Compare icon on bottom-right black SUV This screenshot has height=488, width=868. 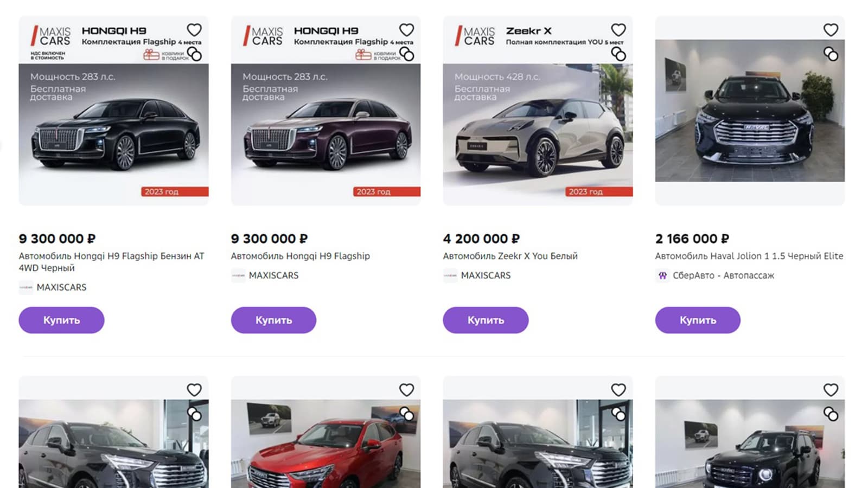coord(831,414)
